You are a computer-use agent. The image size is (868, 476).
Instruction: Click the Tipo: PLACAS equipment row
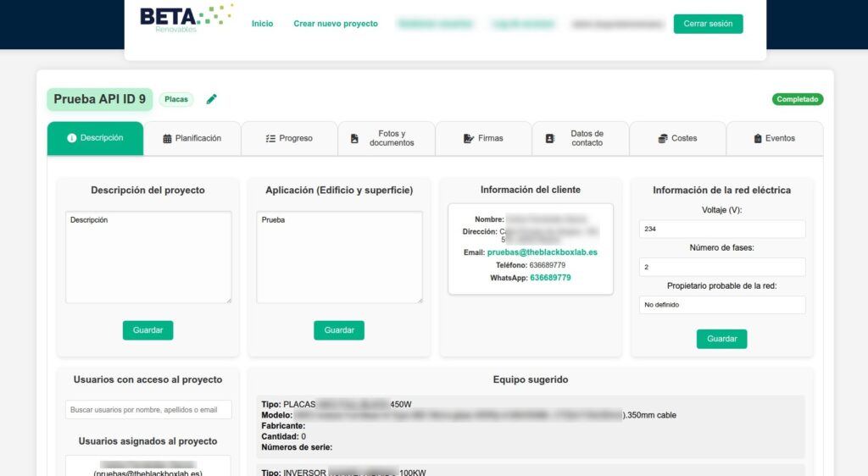(531, 426)
